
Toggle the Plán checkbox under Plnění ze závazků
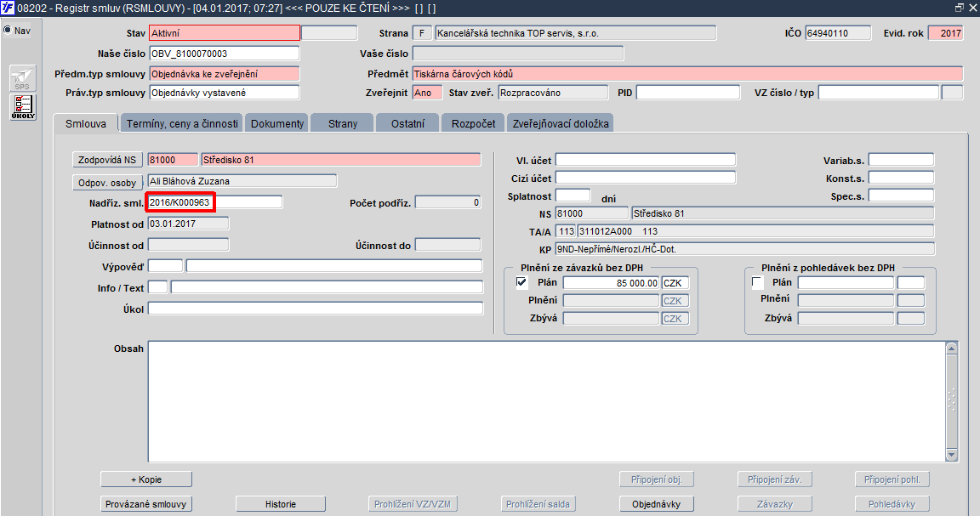point(521,282)
